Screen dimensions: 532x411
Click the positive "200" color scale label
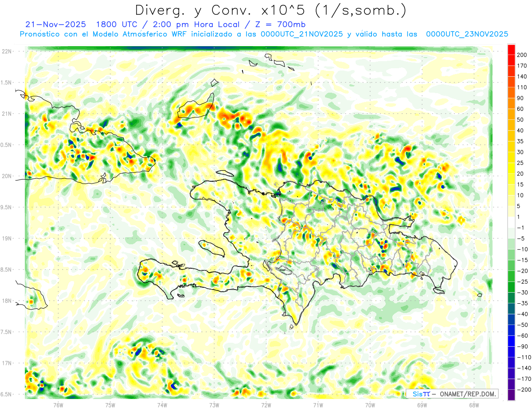coord(522,55)
